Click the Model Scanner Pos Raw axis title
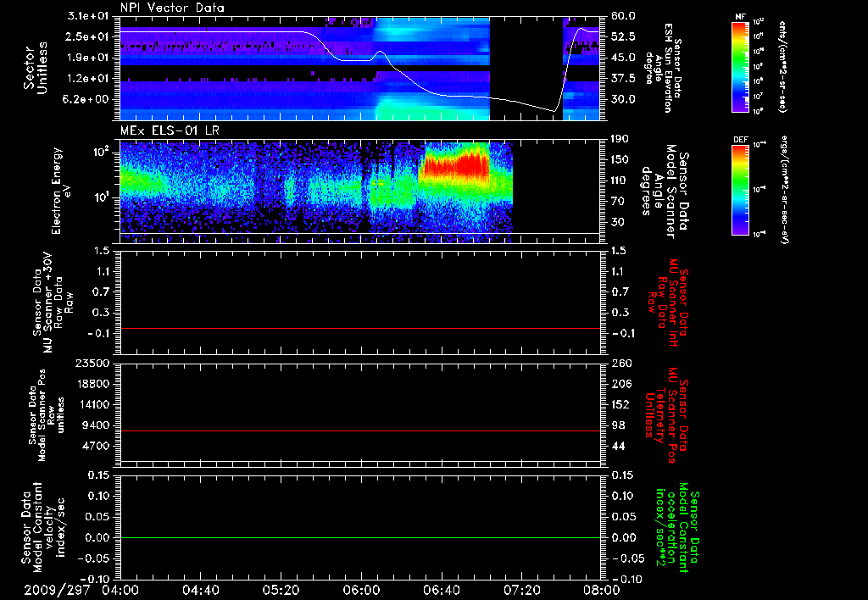Viewport: 868px width, 600px height. [47, 416]
